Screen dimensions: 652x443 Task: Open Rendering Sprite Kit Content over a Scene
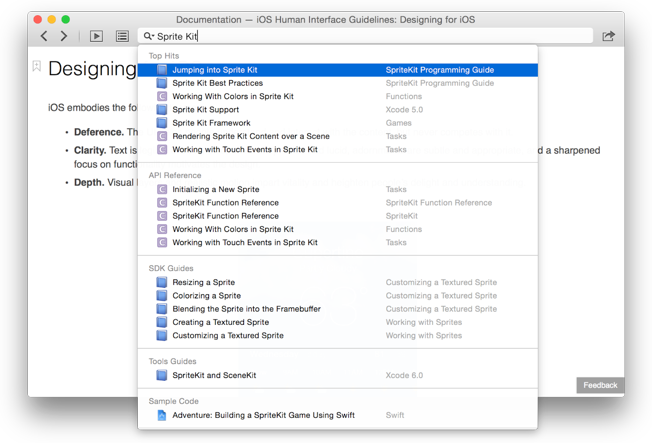pyautogui.click(x=338, y=136)
